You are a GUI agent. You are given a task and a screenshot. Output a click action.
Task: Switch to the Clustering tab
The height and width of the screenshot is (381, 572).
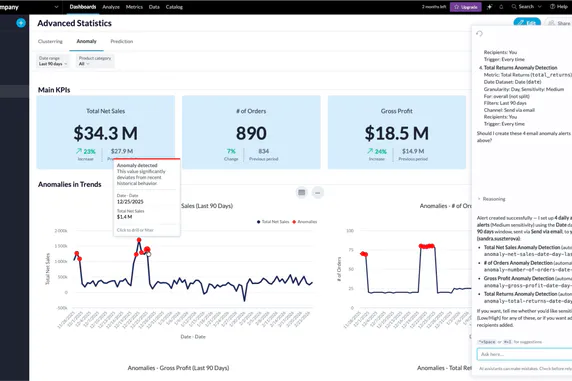point(50,41)
